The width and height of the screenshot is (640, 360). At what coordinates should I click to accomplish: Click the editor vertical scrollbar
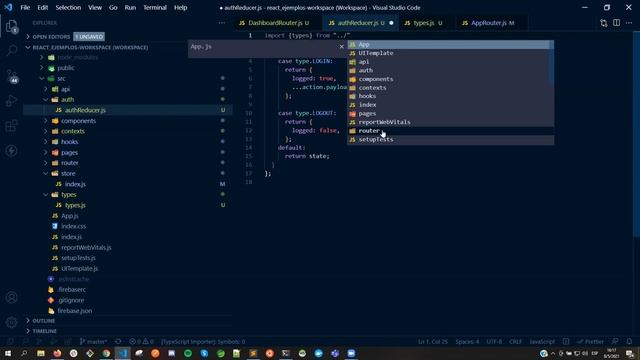point(637,135)
